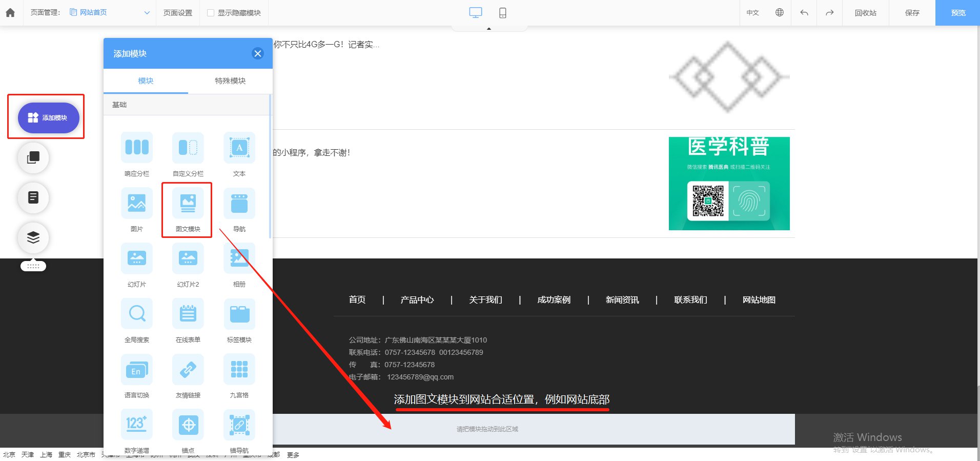Click the blue 预览 preview button
The image size is (980, 461).
[958, 13]
